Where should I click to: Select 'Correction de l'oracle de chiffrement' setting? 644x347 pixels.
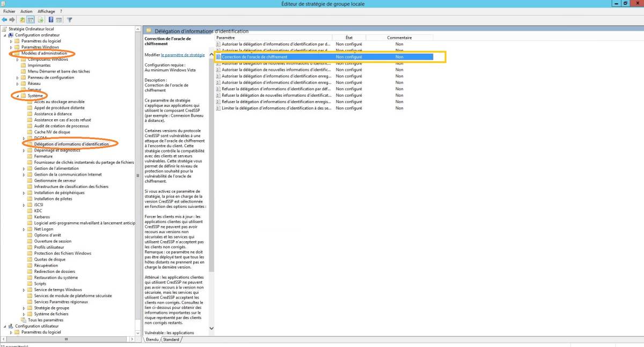click(x=254, y=57)
